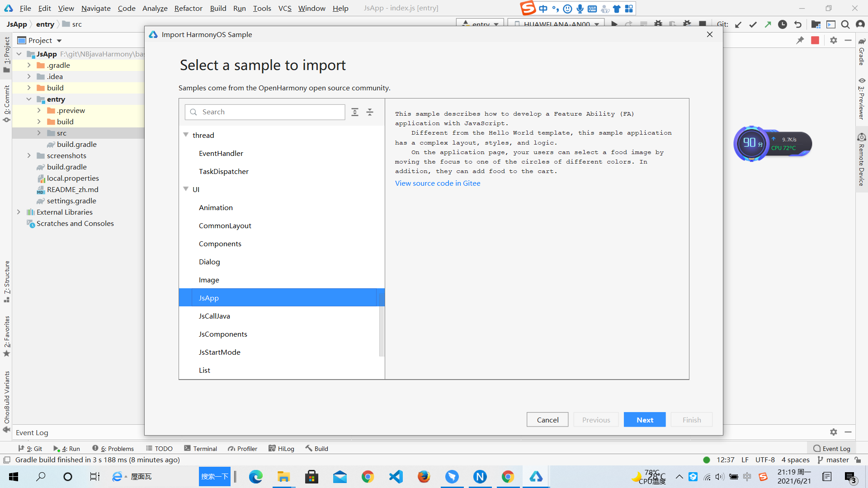Viewport: 868px width, 488px height.
Task: Open the Terminal tab at bottom
Action: point(200,448)
